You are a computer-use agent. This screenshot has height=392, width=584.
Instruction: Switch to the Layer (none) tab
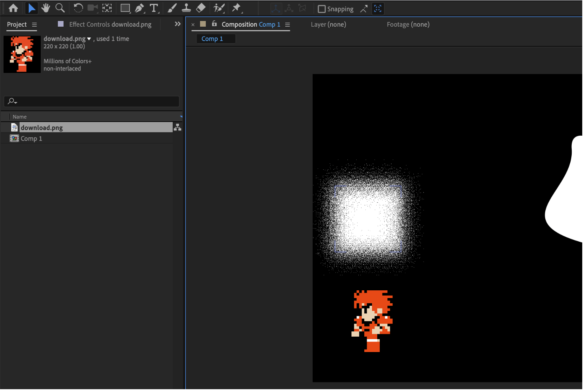pyautogui.click(x=328, y=25)
